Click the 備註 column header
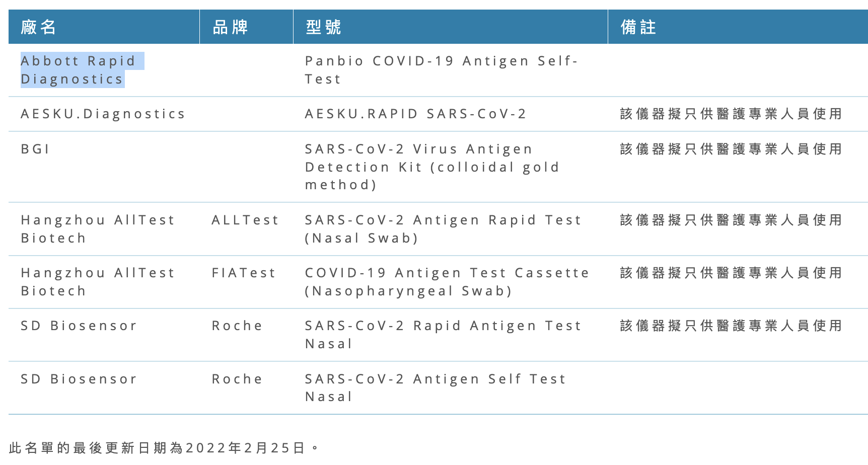This screenshot has width=868, height=465. pyautogui.click(x=638, y=27)
